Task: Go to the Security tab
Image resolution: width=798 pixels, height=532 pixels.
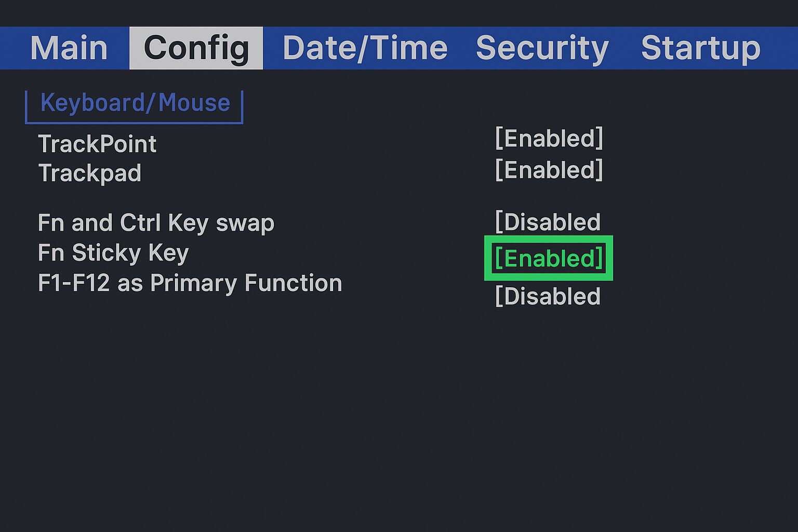Action: point(542,48)
